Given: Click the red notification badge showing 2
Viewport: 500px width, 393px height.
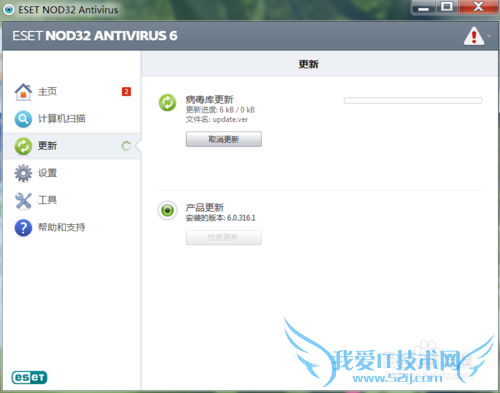Looking at the screenshot, I should tap(126, 92).
